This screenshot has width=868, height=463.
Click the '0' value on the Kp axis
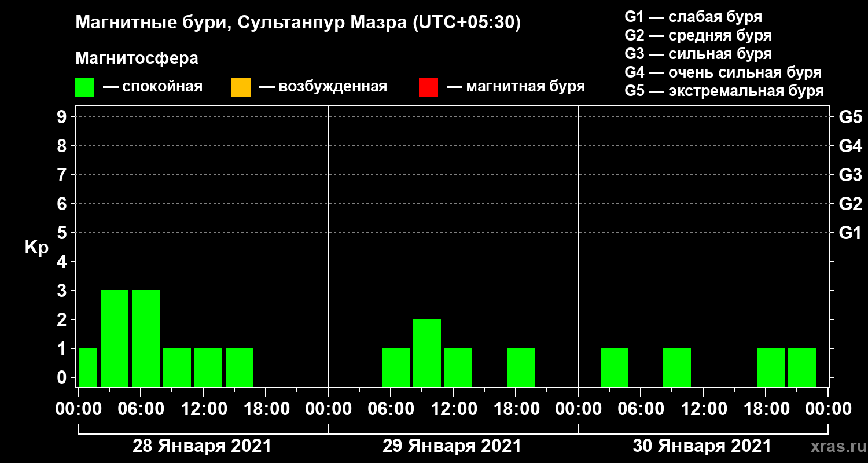click(63, 377)
